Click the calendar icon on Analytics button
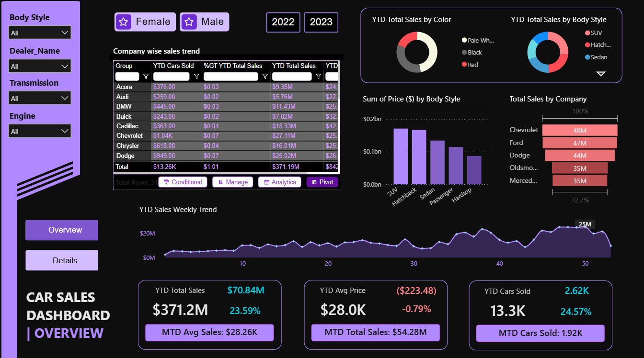The image size is (644, 358). click(266, 182)
